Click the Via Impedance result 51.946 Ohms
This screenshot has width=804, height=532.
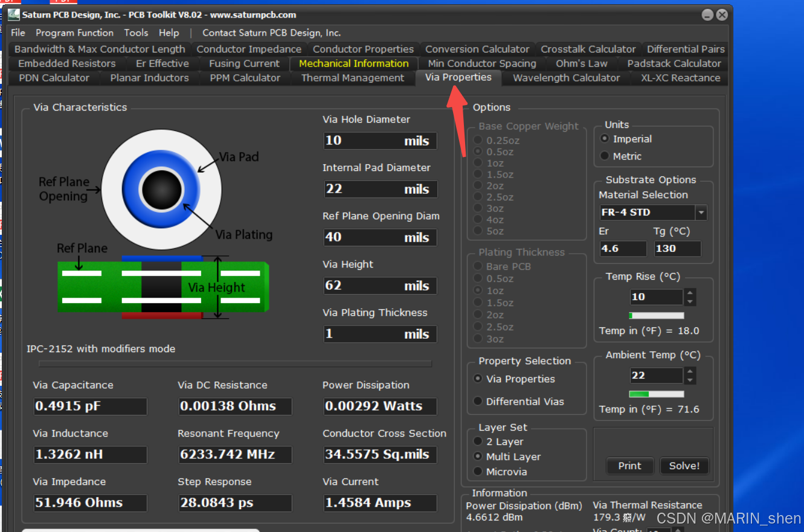[90, 503]
